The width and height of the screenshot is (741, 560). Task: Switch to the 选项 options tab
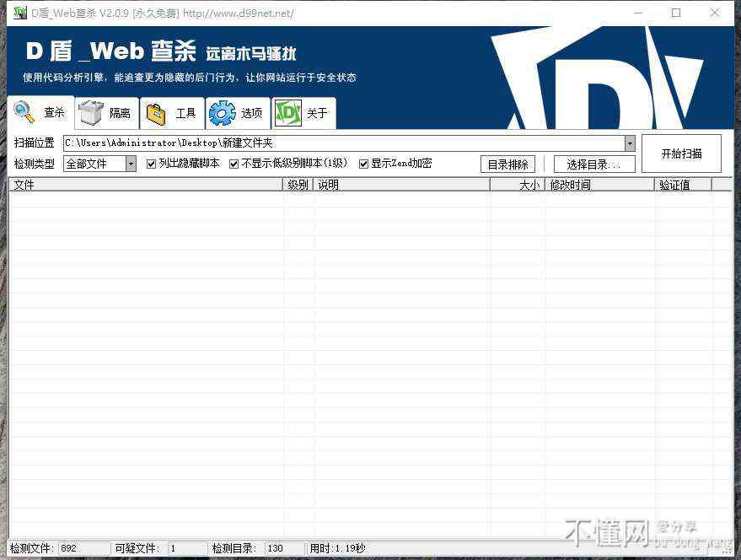[239, 114]
